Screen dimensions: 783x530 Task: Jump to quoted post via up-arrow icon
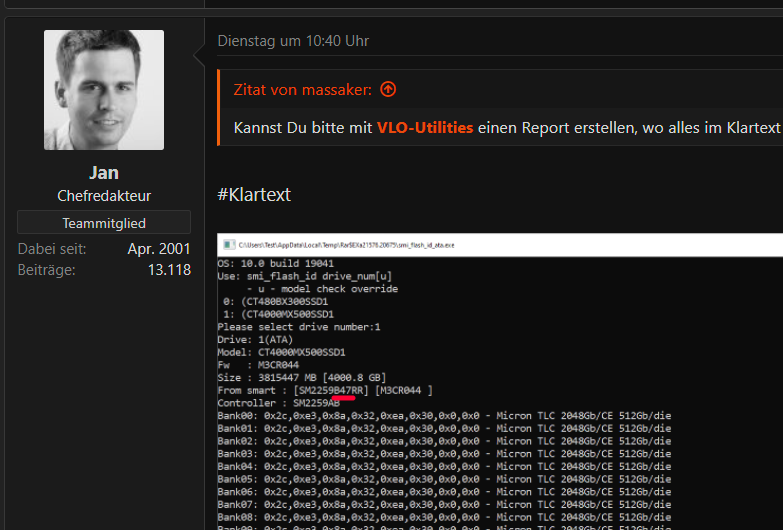click(388, 89)
